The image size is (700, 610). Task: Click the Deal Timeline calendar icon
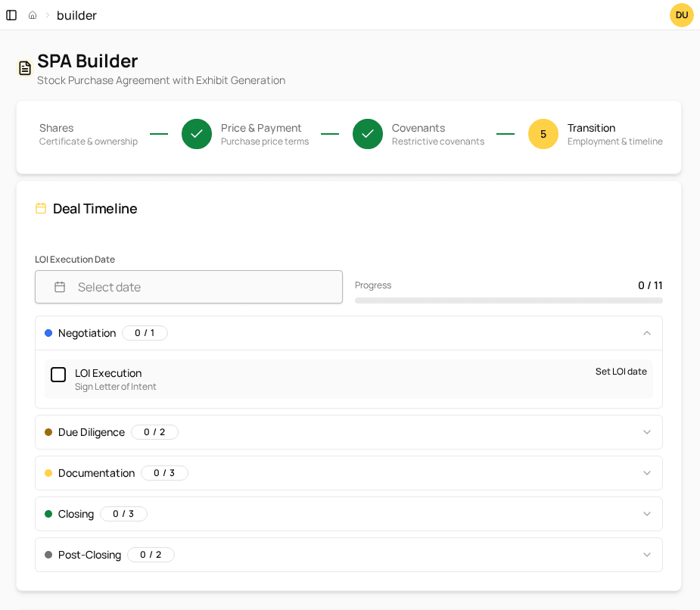[x=41, y=208]
